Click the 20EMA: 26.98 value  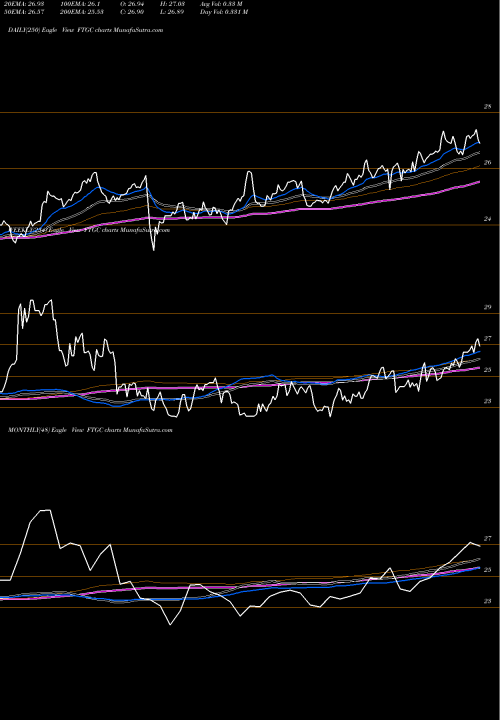[22, 4]
